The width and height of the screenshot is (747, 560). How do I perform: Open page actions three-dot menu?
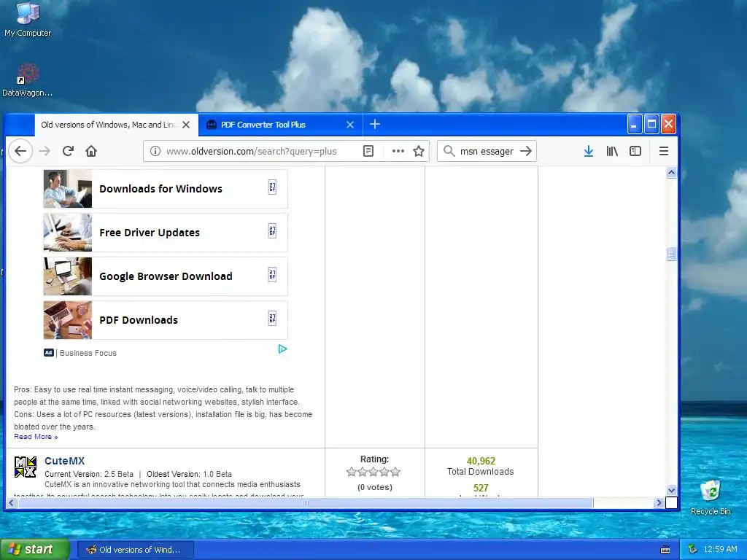click(398, 151)
